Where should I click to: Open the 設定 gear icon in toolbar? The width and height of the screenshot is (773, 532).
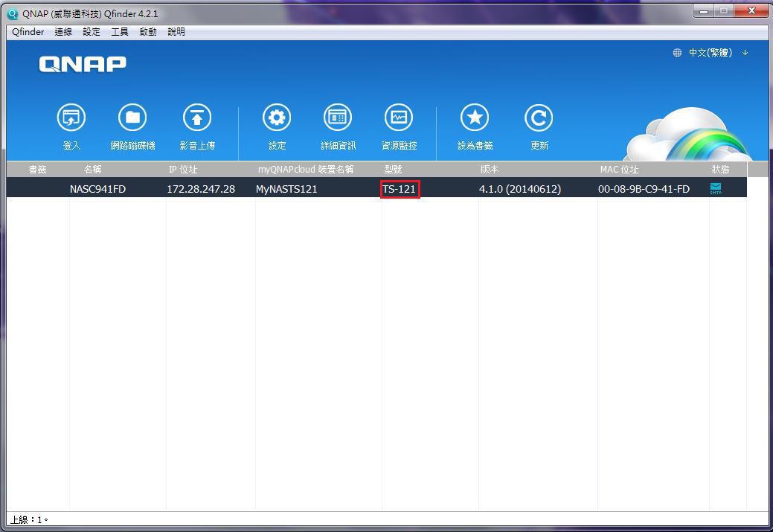coord(277,118)
